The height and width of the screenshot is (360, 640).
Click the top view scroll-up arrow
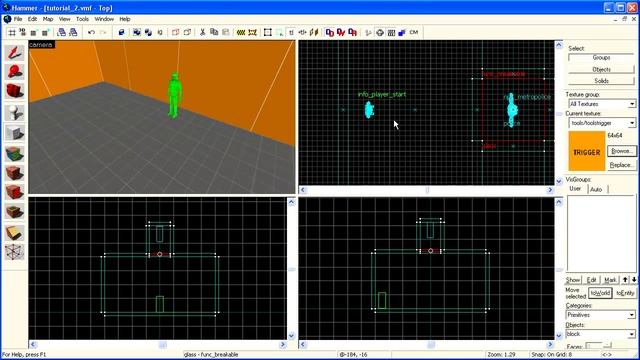point(559,45)
